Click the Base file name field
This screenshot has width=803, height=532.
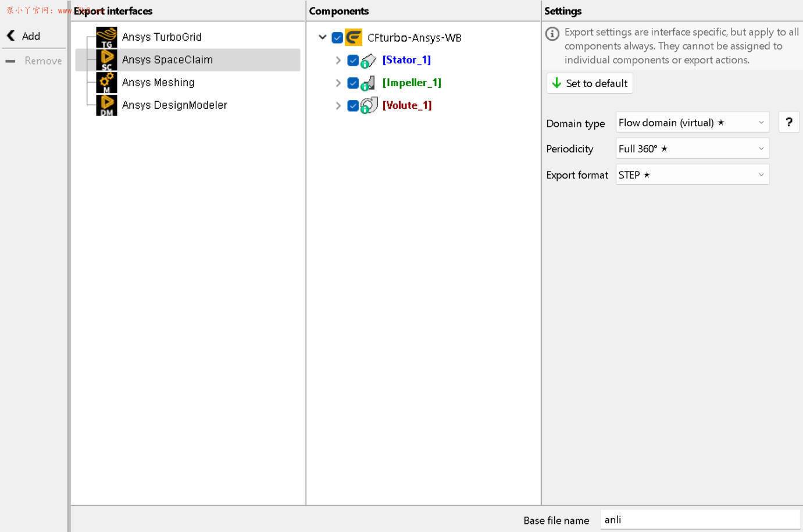click(699, 520)
